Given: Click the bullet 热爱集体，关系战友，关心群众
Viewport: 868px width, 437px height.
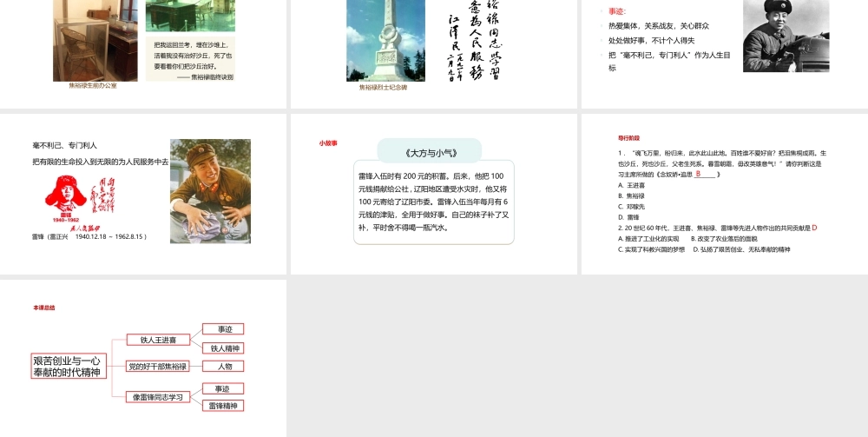Looking at the screenshot, I should 659,25.
